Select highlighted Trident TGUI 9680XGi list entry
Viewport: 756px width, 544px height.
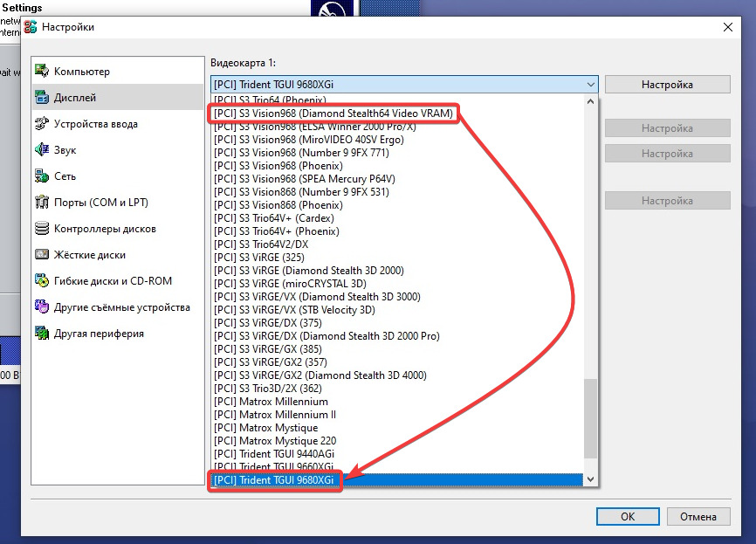tap(398, 480)
